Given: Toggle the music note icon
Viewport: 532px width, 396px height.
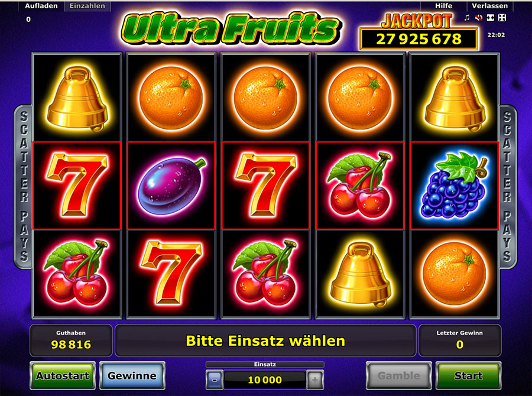Looking at the screenshot, I should 467,18.
